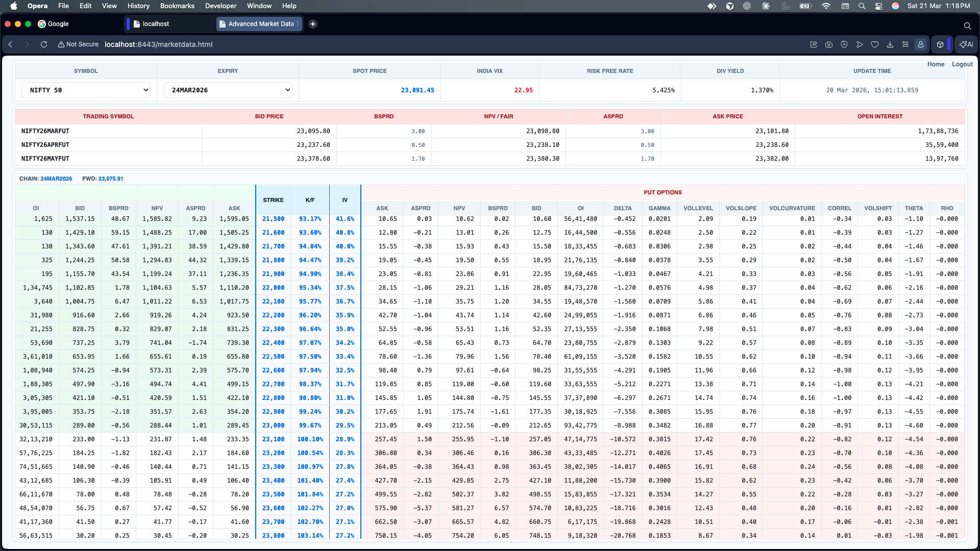Viewport: 980px width, 551px height.
Task: Expand the 24MAR2026 expiry dropdown
Action: tap(228, 90)
